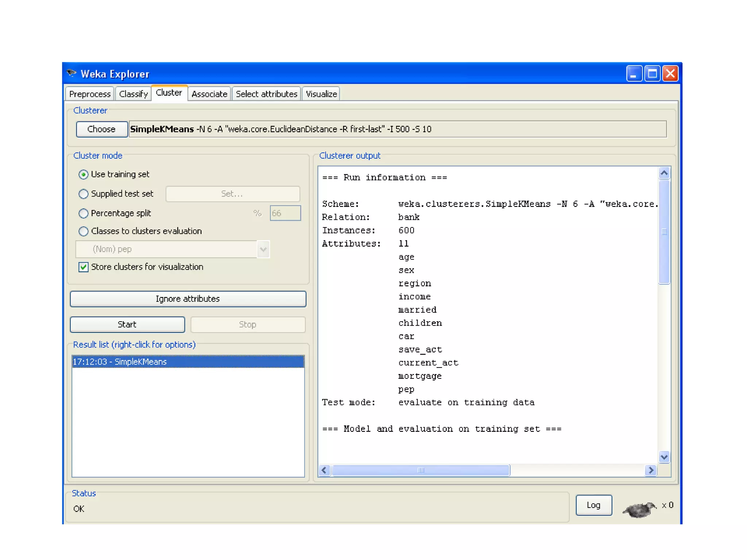Click the Weka Explorer title icon
Image resolution: width=747 pixels, height=560 pixels.
tap(71, 73)
